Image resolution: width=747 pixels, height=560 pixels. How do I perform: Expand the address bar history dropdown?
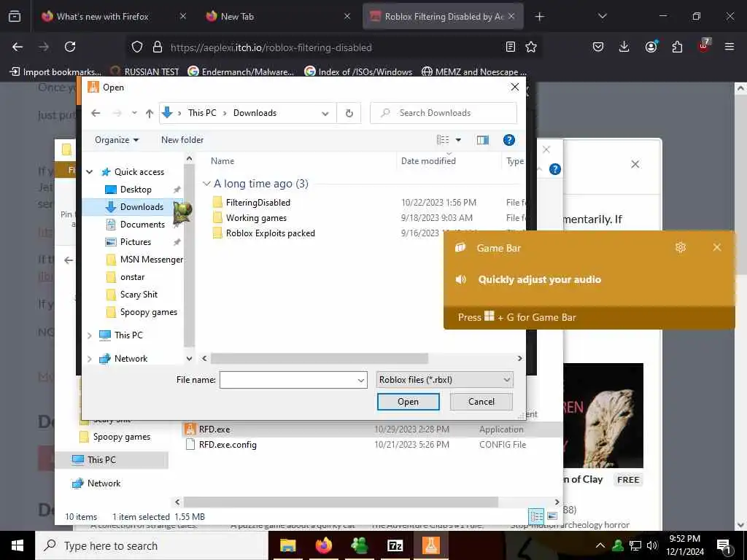[x=325, y=113]
